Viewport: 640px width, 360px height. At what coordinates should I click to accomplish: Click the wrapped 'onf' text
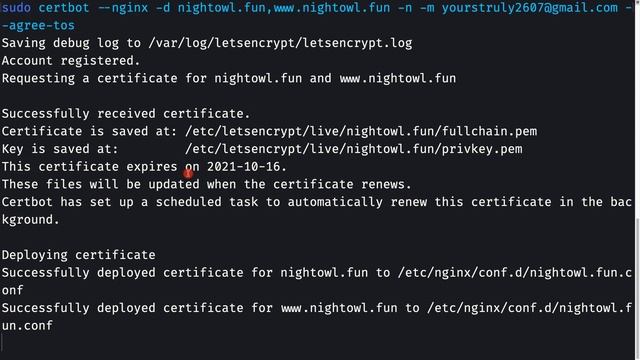point(12,291)
